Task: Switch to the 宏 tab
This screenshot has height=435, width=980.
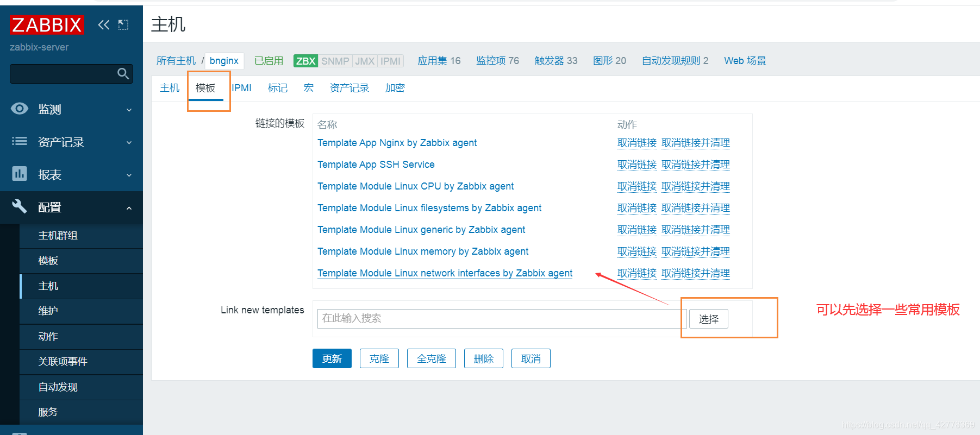Action: coord(309,88)
